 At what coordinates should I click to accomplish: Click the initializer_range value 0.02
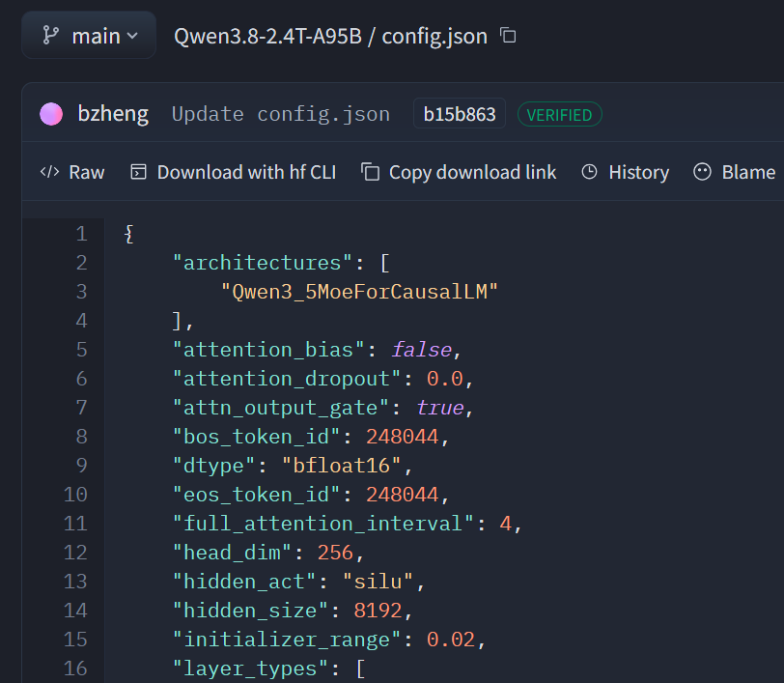pyautogui.click(x=451, y=640)
